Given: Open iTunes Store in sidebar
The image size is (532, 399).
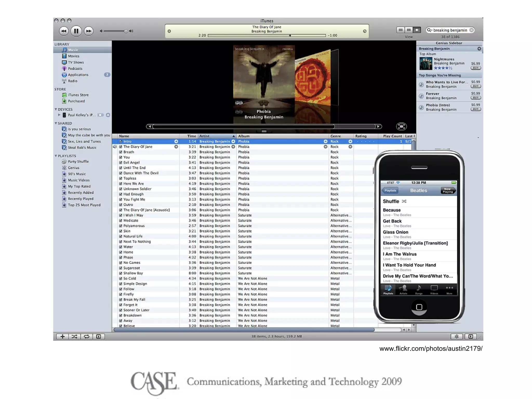Looking at the screenshot, I should 78,95.
